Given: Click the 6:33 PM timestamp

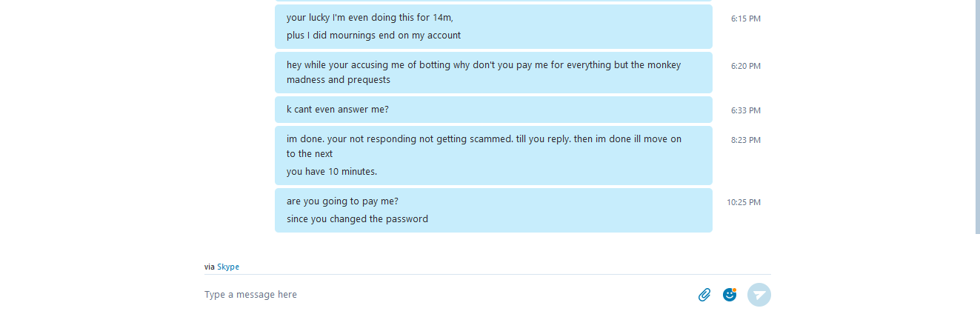Looking at the screenshot, I should pyautogui.click(x=746, y=110).
